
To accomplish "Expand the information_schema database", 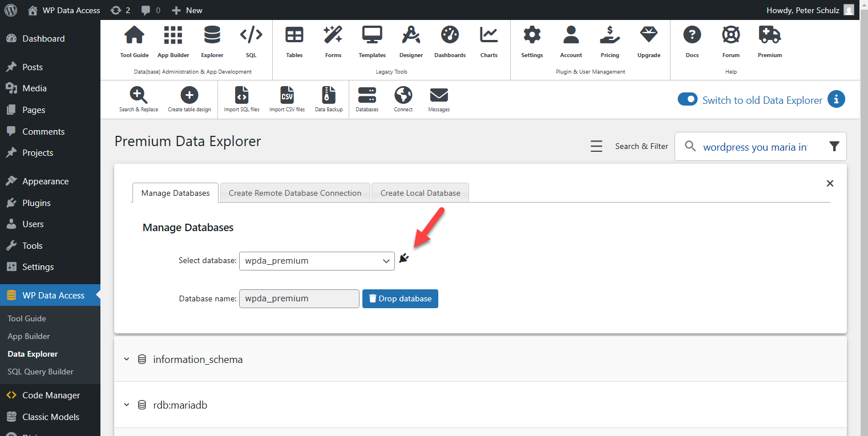I will coord(127,360).
